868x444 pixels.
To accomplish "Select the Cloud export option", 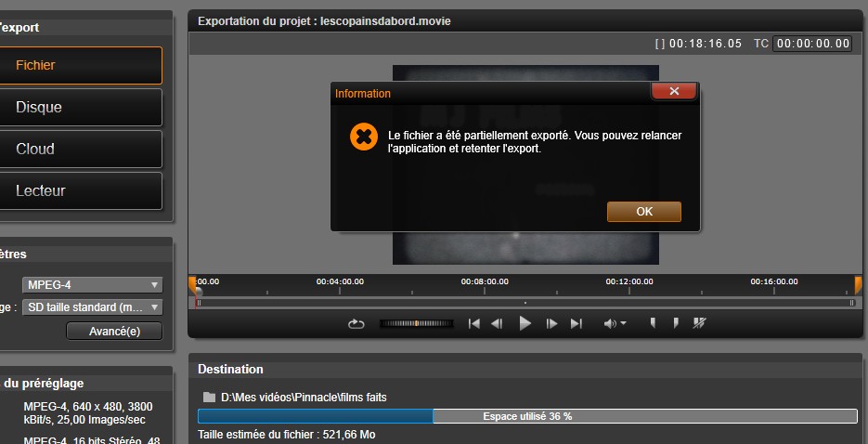I will 80,149.
